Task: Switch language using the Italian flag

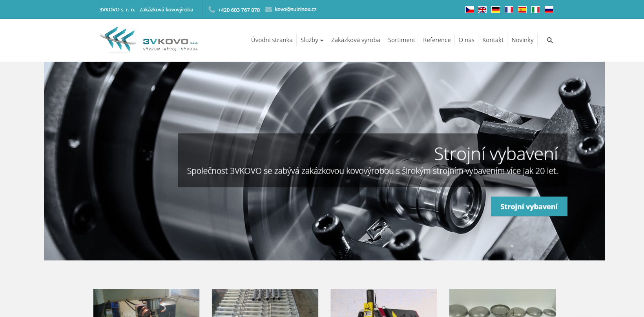Action: (536, 9)
